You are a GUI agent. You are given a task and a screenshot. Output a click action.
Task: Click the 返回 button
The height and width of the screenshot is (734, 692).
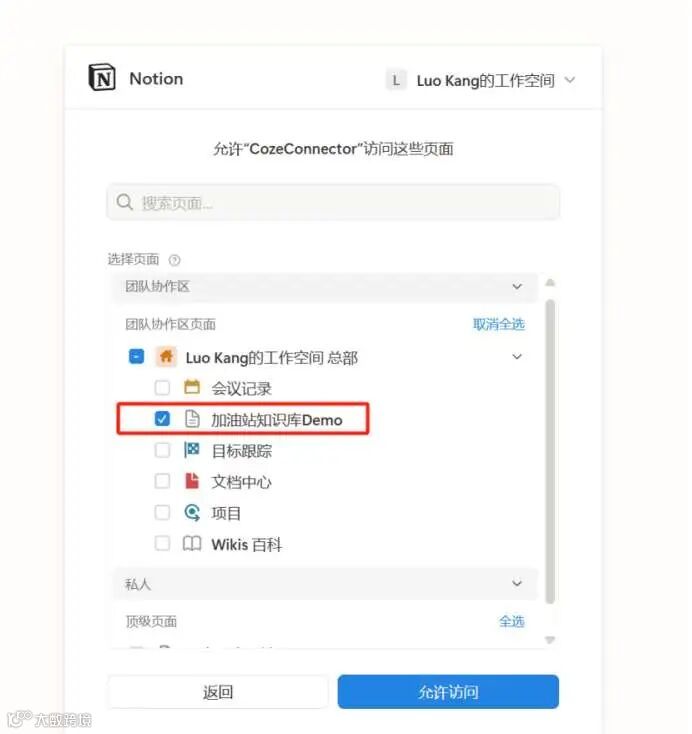218,691
